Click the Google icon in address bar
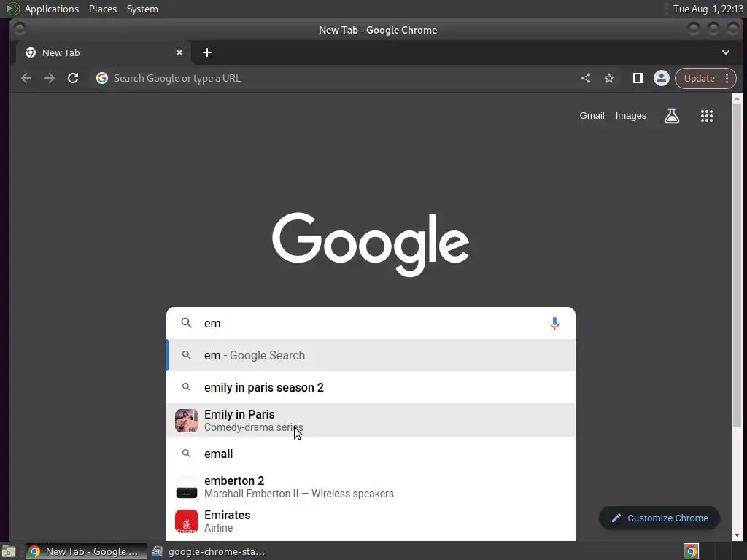 [x=102, y=78]
